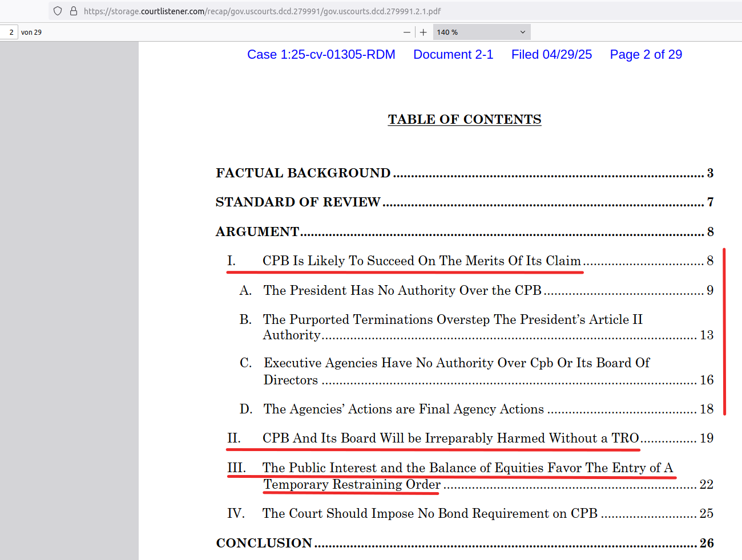The width and height of the screenshot is (742, 560).
Task: Click the 'Page 2 of 29' header text
Action: [646, 55]
